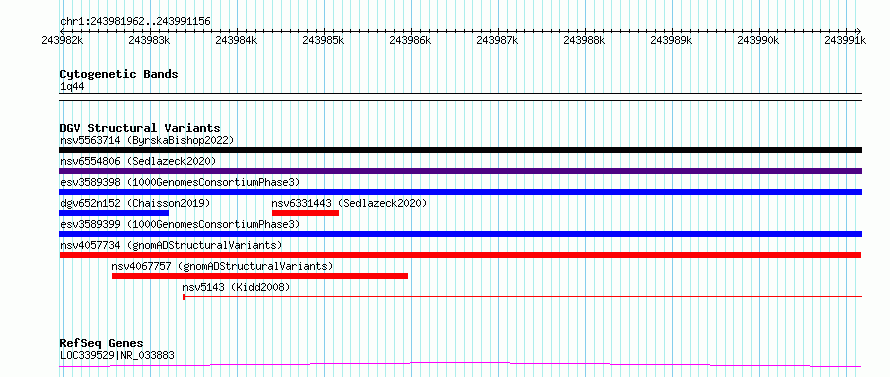Open nsv5563714 (ByrskaBishop2022) label
This screenshot has width=890, height=377.
click(x=147, y=140)
